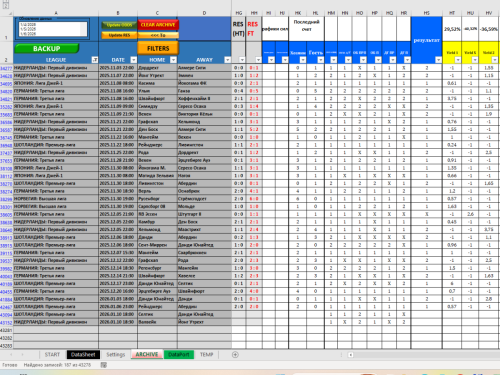This screenshot has height=375, width=500.
Task: Click the macro record icon in status bar
Action: pyautogui.click(x=104, y=365)
